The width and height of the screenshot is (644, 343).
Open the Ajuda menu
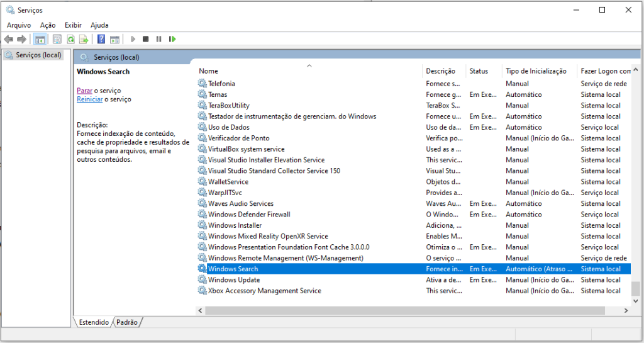pos(99,25)
